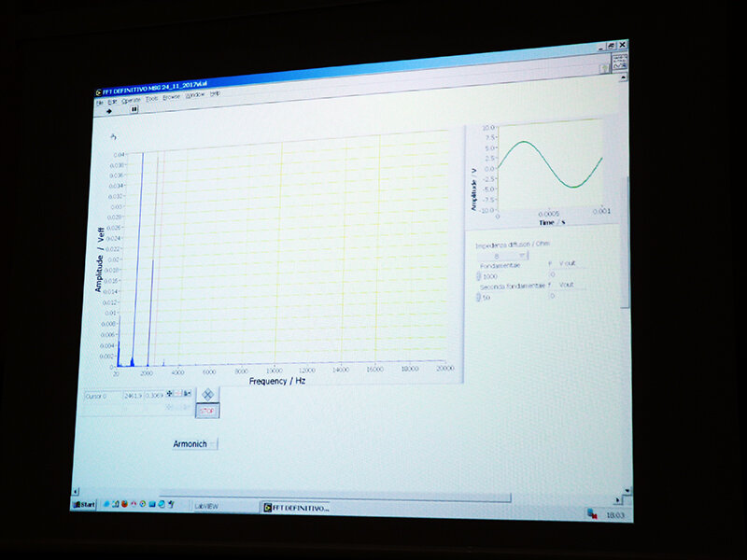The image size is (747, 560).
Task: Open the Operate menu
Action: tap(131, 99)
